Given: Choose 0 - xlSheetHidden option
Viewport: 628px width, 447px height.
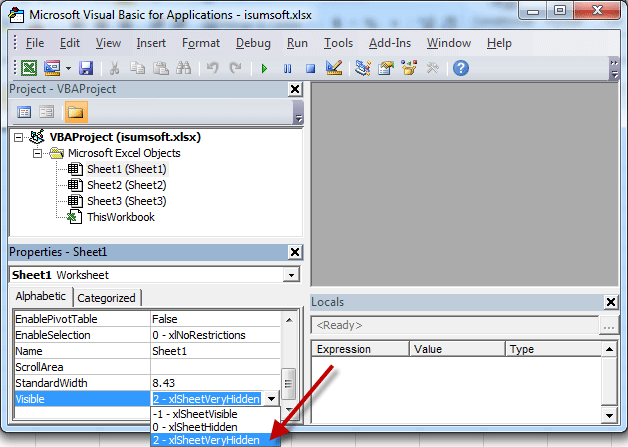Looking at the screenshot, I should click(x=215, y=427).
